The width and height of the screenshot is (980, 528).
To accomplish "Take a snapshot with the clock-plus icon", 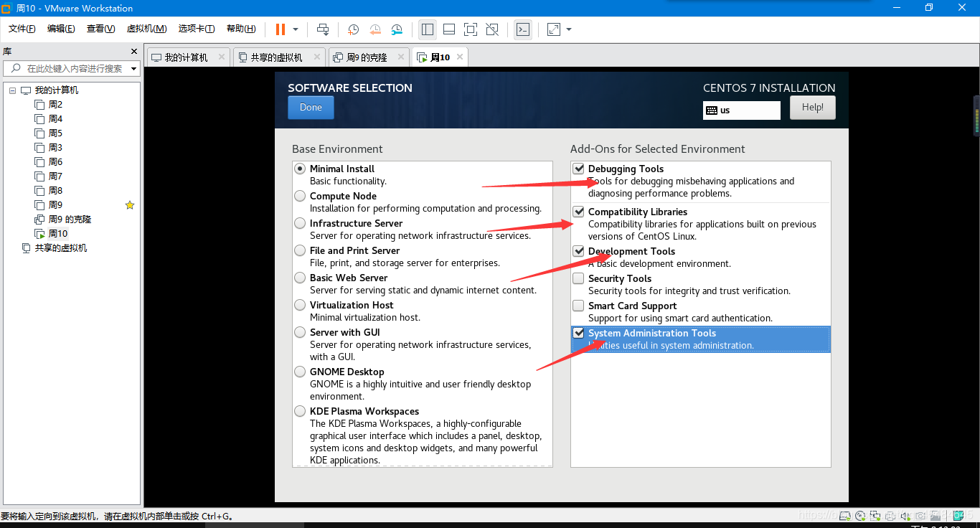I will pos(353,29).
